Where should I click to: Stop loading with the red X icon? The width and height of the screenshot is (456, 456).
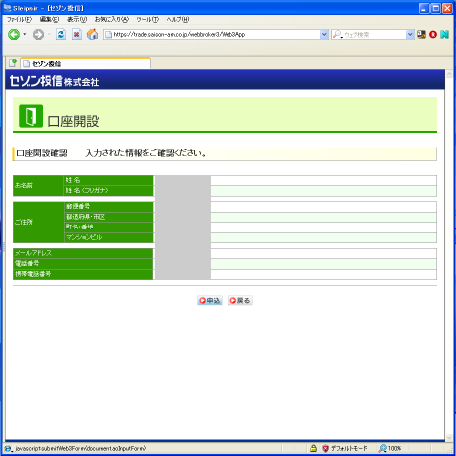coord(77,34)
